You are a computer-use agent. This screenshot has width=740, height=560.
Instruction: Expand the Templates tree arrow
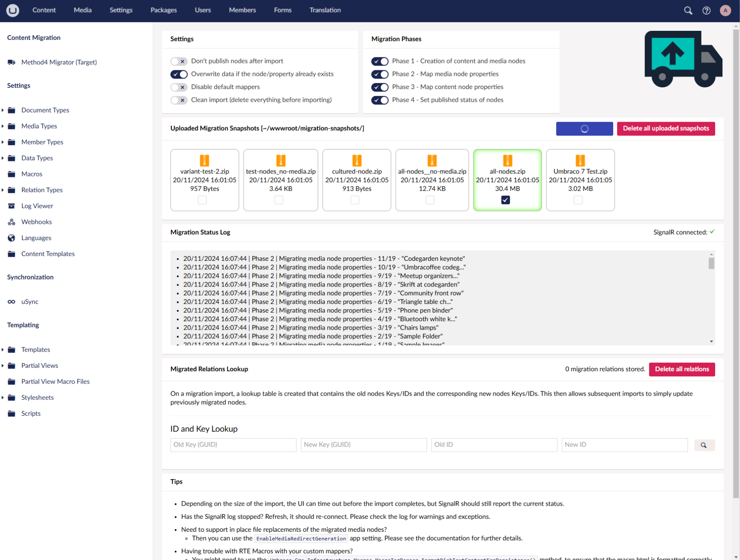(x=3, y=350)
